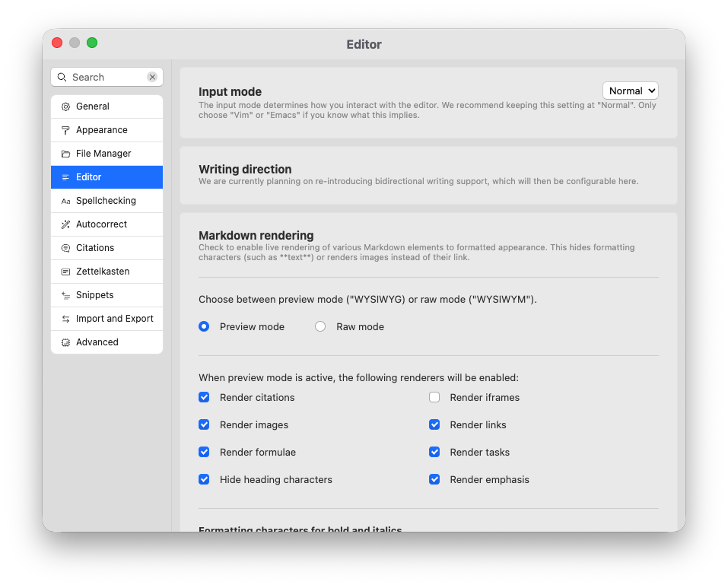Click the Aa icon for Spellchecking
The width and height of the screenshot is (728, 588).
(x=64, y=200)
